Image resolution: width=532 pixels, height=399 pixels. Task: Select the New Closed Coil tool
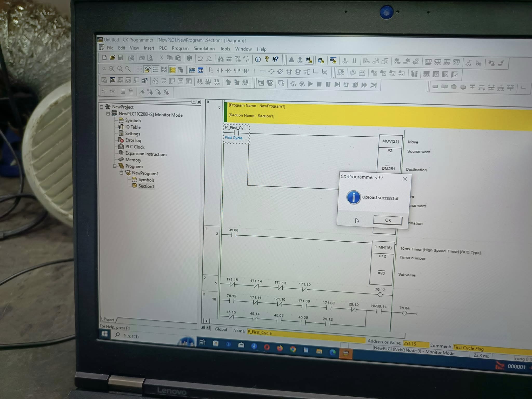pyautogui.click(x=280, y=71)
